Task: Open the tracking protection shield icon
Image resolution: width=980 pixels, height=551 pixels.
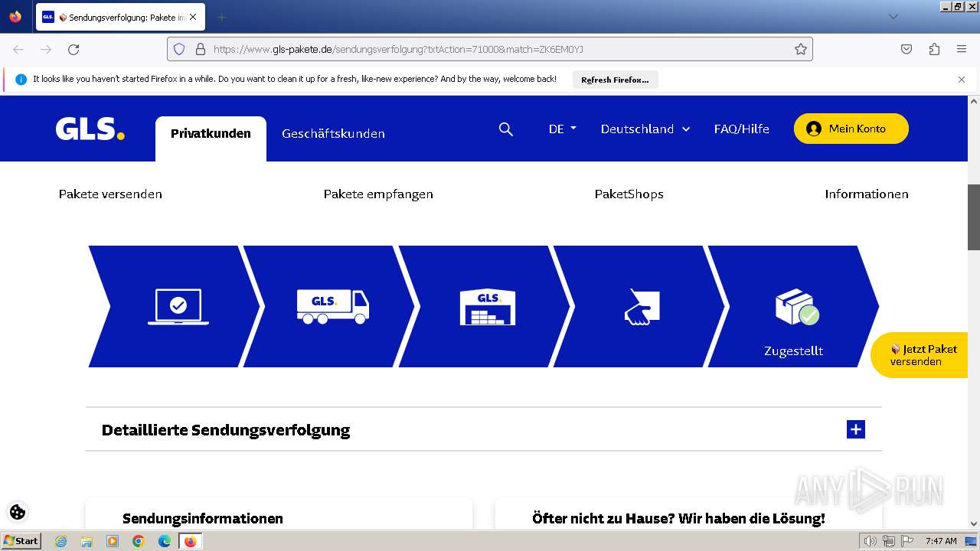Action: (x=179, y=49)
